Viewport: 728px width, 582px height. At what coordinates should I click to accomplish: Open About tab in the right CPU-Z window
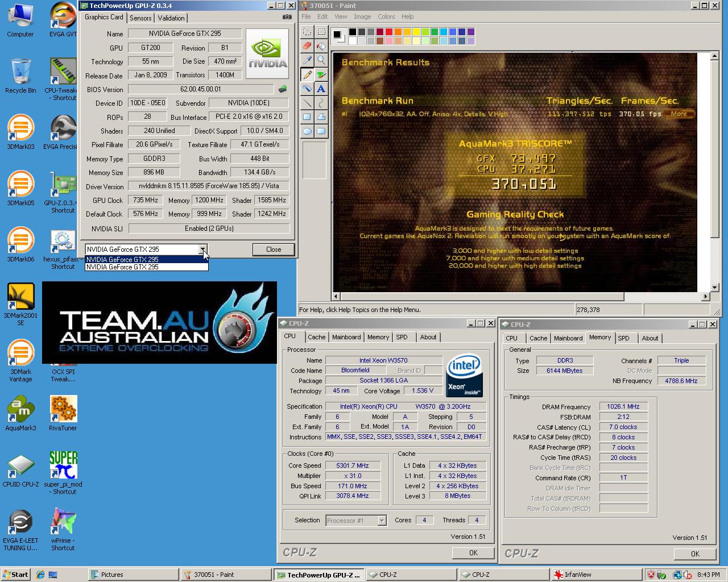click(x=650, y=338)
